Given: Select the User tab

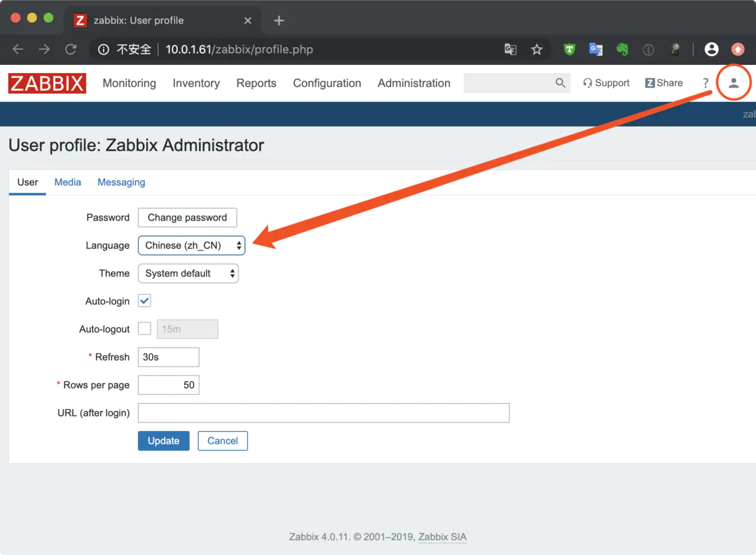Looking at the screenshot, I should (x=28, y=182).
